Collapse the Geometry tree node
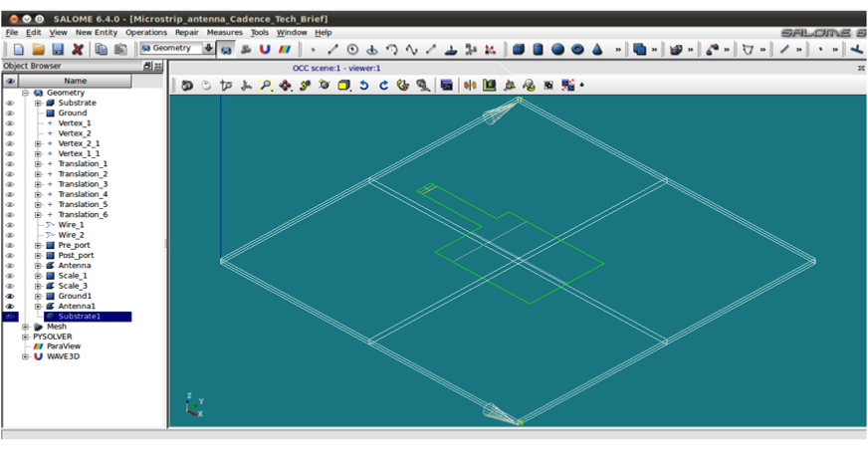Viewport: 868px width, 450px height. [26, 93]
